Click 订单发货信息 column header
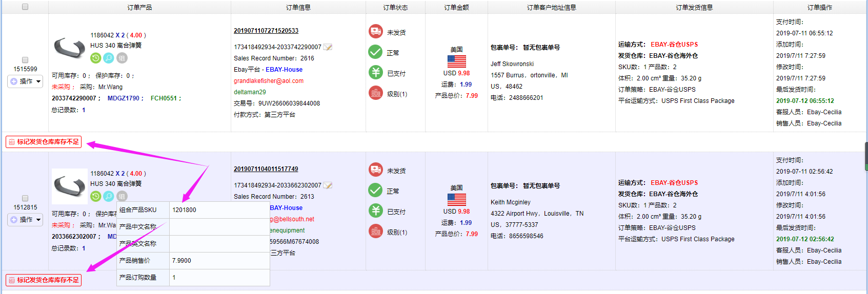The width and height of the screenshot is (868, 294). (694, 7)
